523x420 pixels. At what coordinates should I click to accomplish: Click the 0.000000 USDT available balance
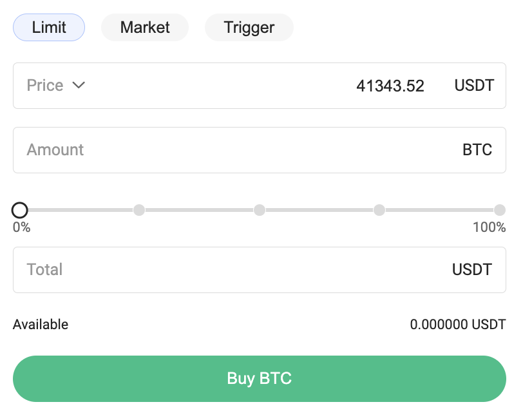pos(457,325)
